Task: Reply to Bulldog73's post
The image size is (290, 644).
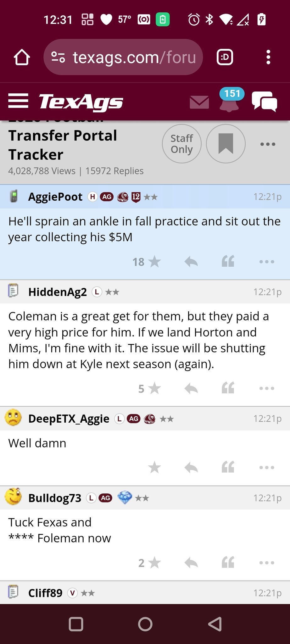Action: (x=191, y=563)
